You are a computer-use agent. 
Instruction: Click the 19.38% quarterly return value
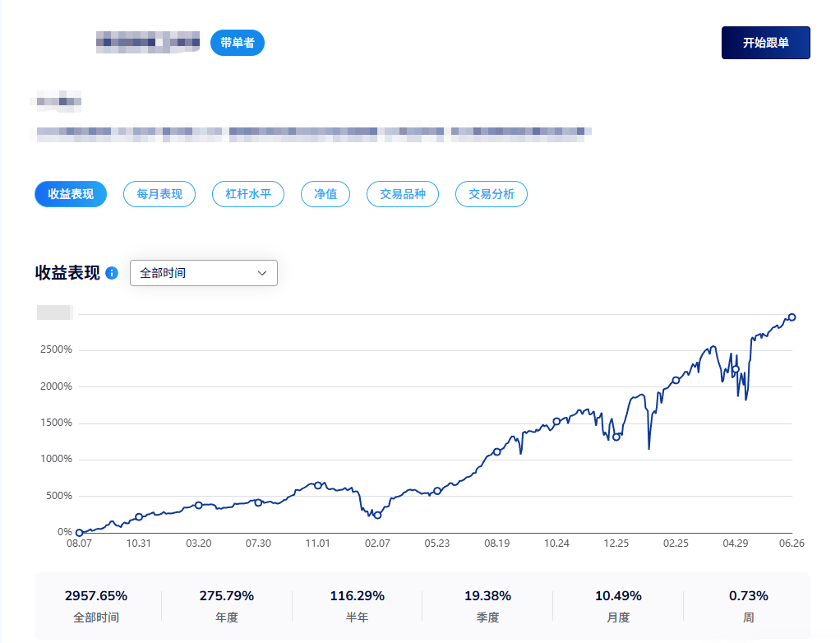coord(487,596)
